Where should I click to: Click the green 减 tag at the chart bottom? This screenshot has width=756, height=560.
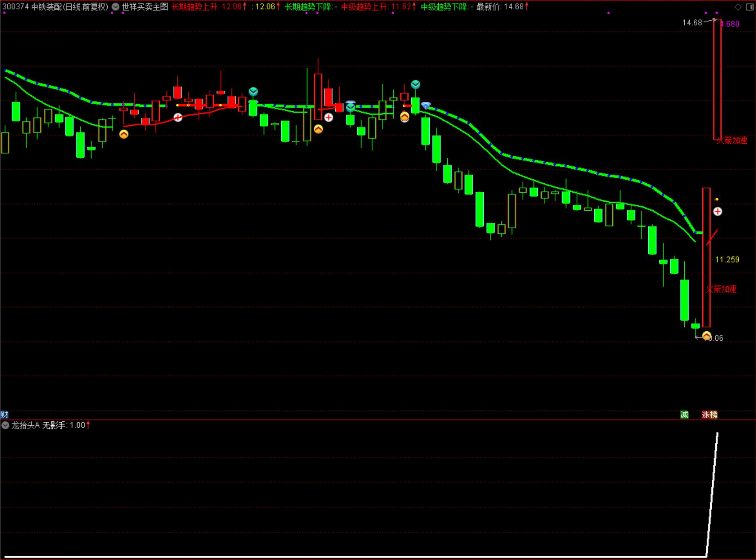684,415
